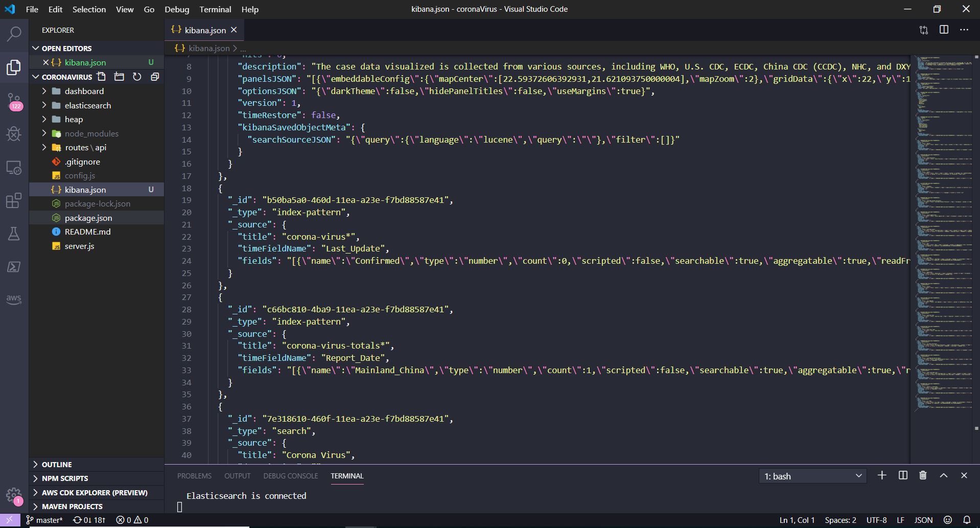Screen dimensions: 980x528
Task: Expand the routes \ api folder
Action: tap(97, 147)
